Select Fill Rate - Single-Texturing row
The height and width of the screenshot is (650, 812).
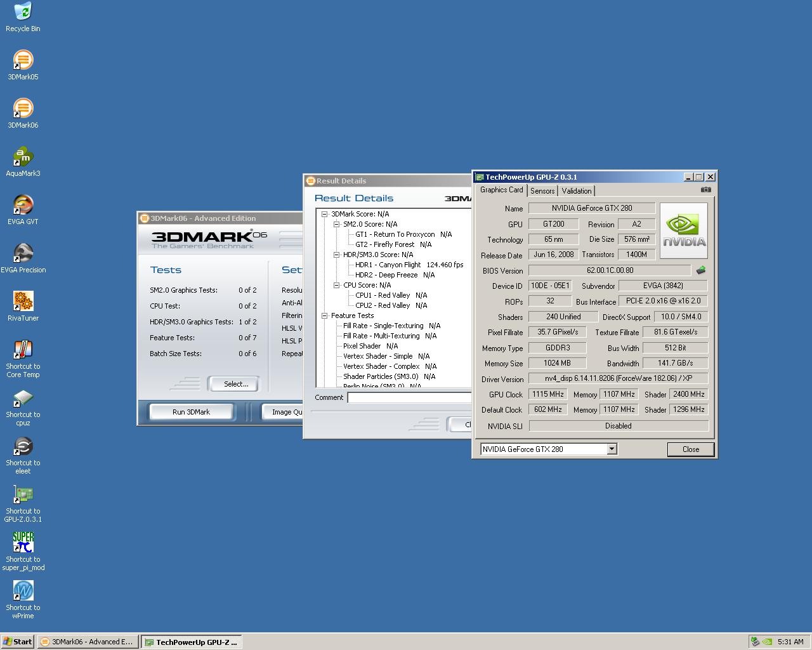click(x=391, y=326)
